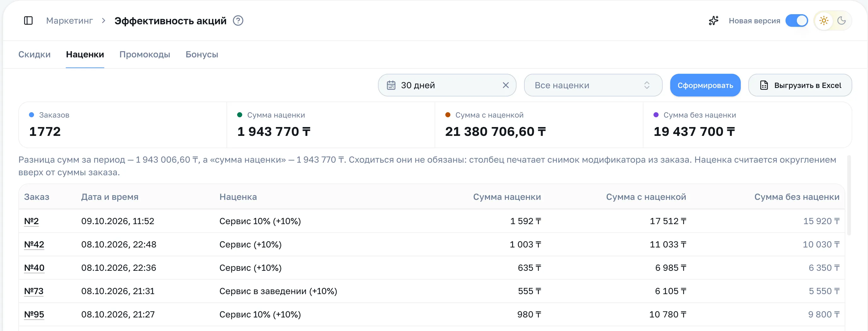Go to Маркетинг breadcrumb
The image size is (868, 331).
coord(69,20)
